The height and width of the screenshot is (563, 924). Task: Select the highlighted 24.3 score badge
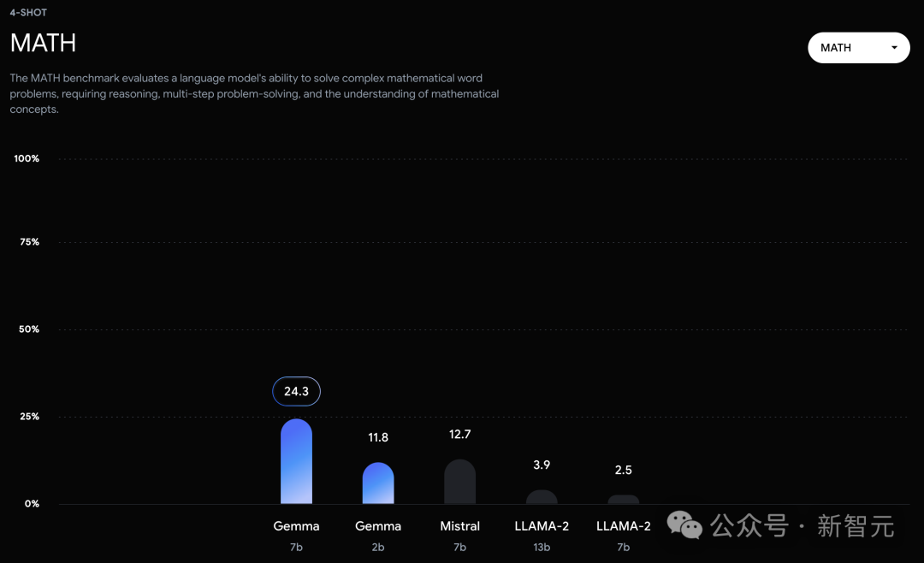tap(296, 391)
